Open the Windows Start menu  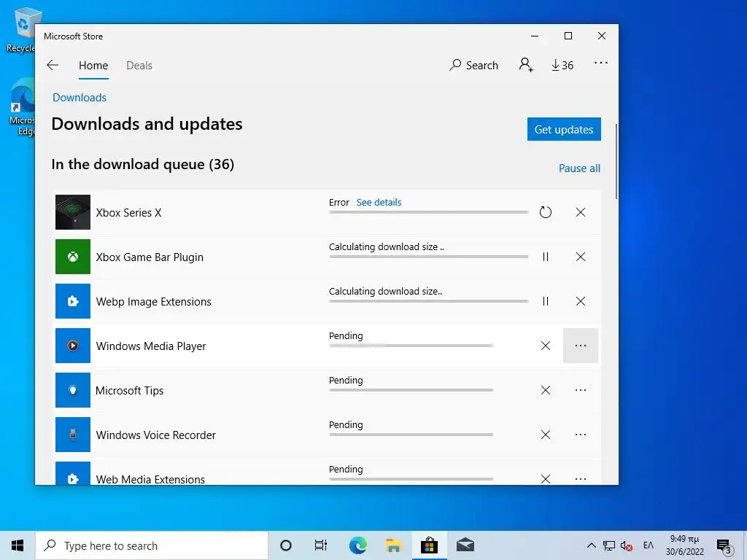click(18, 545)
